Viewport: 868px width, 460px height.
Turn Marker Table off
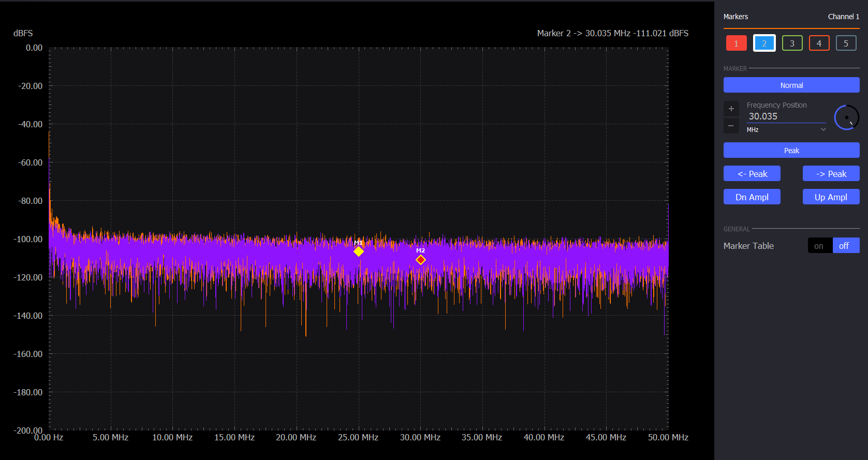pos(846,245)
